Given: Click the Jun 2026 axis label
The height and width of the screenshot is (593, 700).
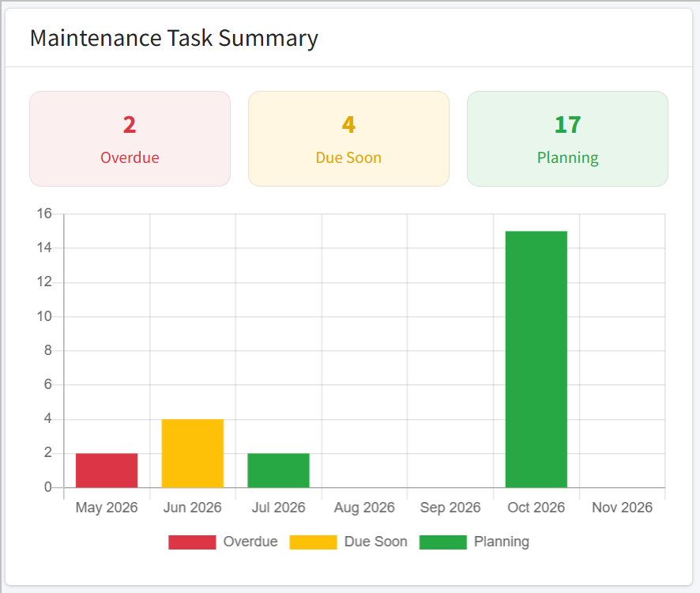Looking at the screenshot, I should 193,508.
